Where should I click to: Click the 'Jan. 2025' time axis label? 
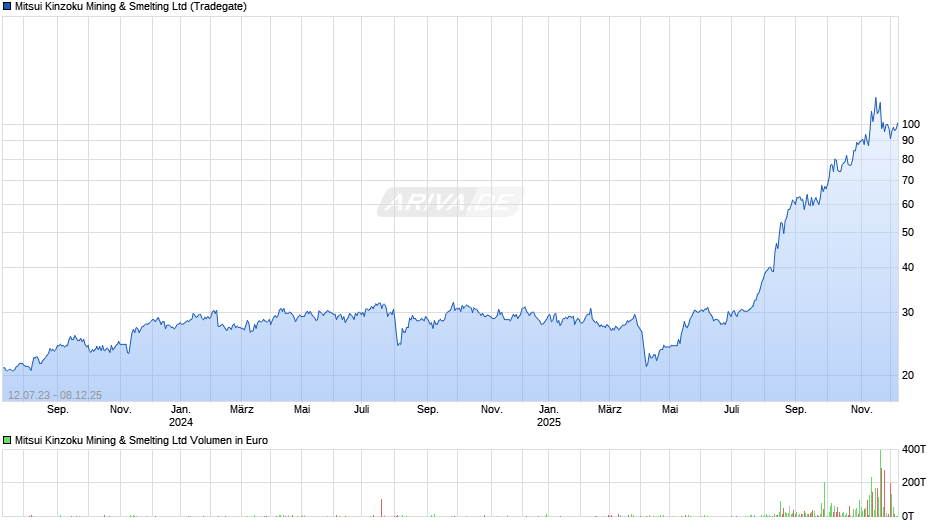point(549,416)
